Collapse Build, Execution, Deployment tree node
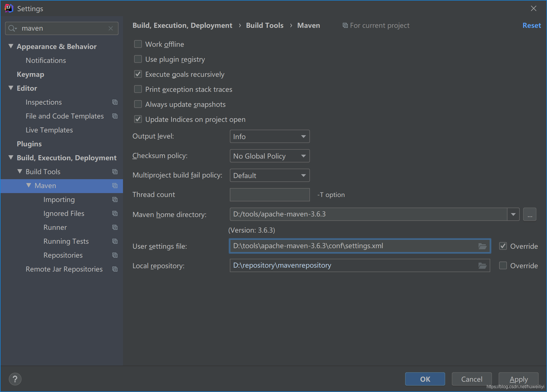The image size is (547, 392). pyautogui.click(x=11, y=157)
